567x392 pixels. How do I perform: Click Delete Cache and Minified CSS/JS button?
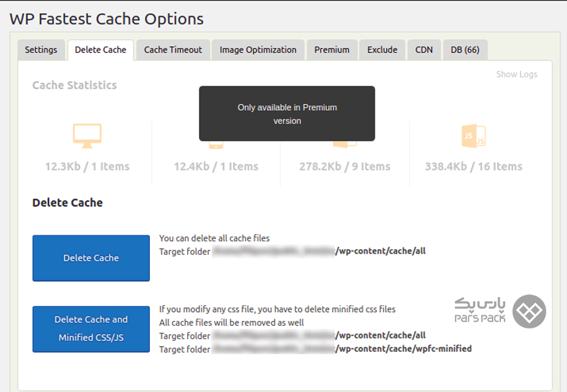[x=91, y=329]
